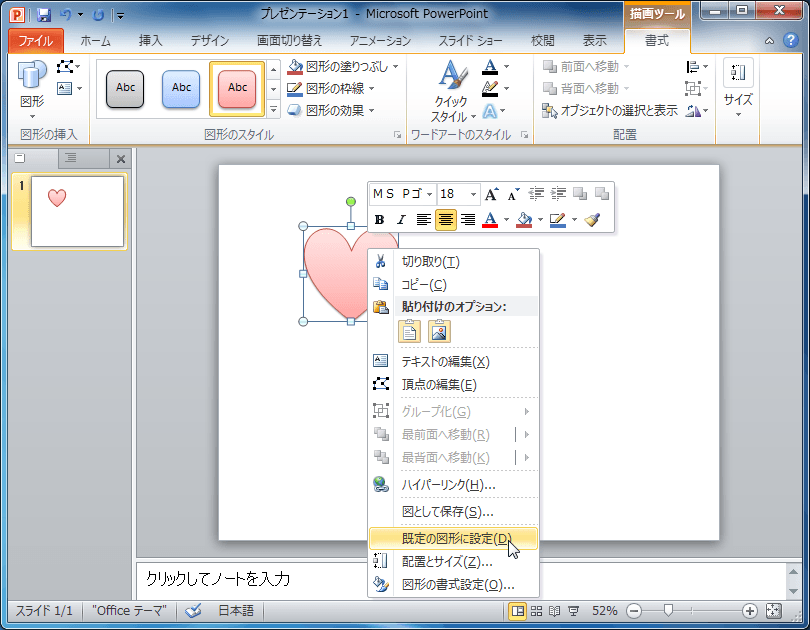Screen dimensions: 810x630
Task: Click the Redo/repeat icon in title bar
Action: pos(98,15)
